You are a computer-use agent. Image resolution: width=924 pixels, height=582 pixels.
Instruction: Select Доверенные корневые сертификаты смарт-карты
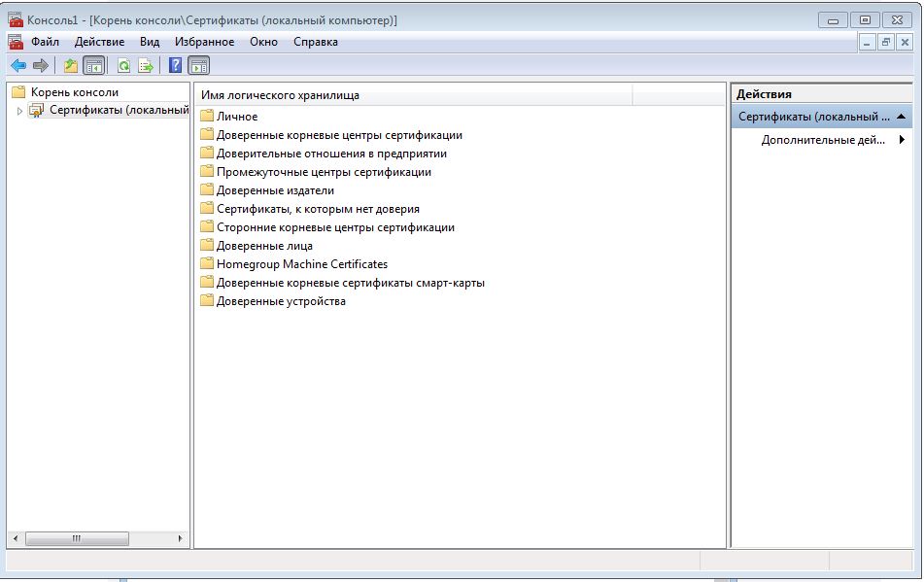[351, 283]
